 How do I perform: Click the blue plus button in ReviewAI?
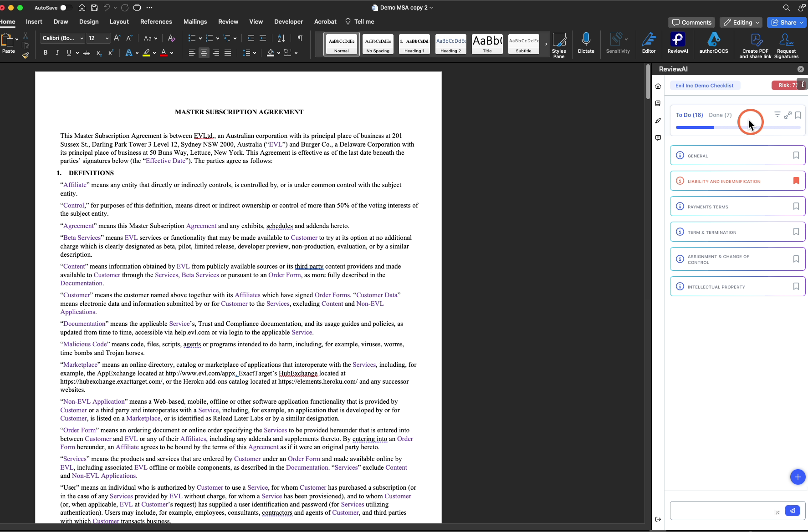[x=798, y=477]
